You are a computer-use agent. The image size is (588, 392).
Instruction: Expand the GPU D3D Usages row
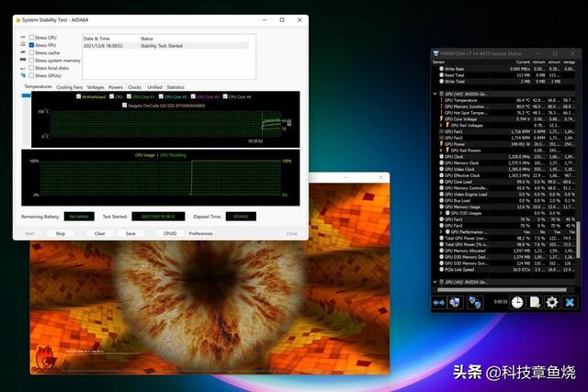click(441, 213)
